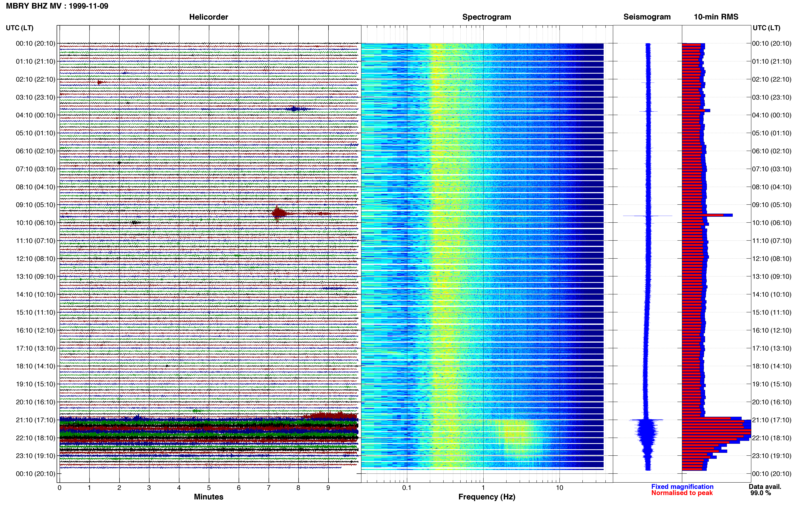Image resolution: width=812 pixels, height=508 pixels.
Task: Click the '19:10 (15:10)' label beside the RMS panel
Action: click(772, 384)
